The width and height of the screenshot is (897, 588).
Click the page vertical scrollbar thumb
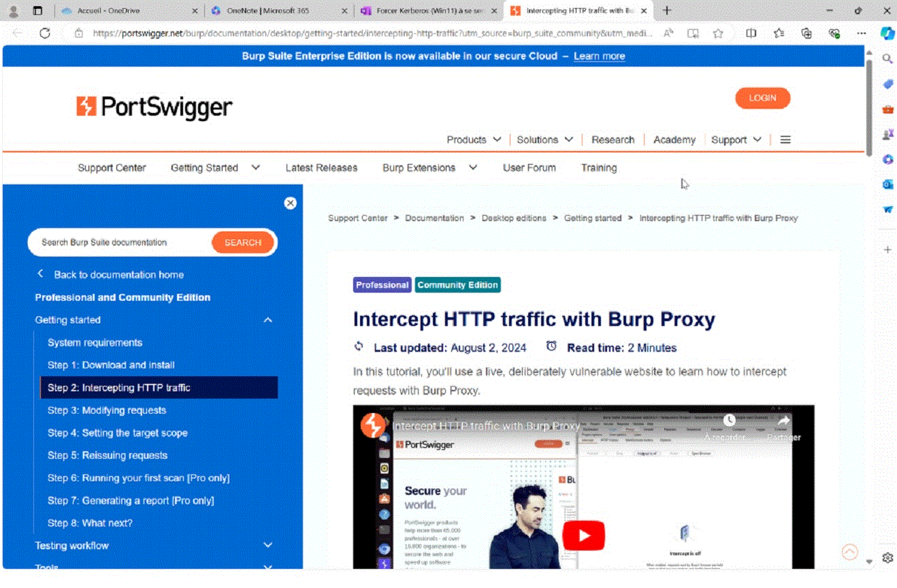868,109
